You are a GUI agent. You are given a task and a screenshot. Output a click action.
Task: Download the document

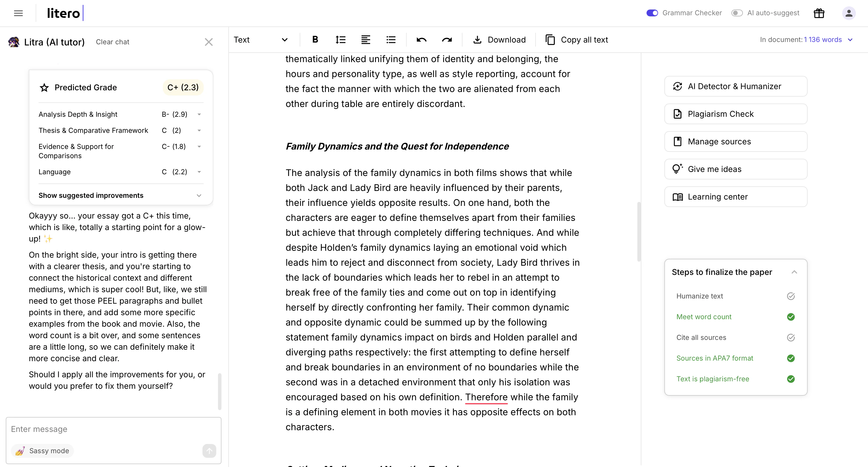(x=500, y=39)
